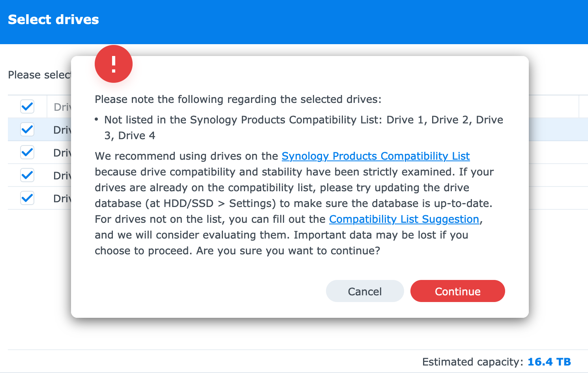Uncheck the second drive row checkbox
The width and height of the screenshot is (588, 373).
pyautogui.click(x=27, y=152)
